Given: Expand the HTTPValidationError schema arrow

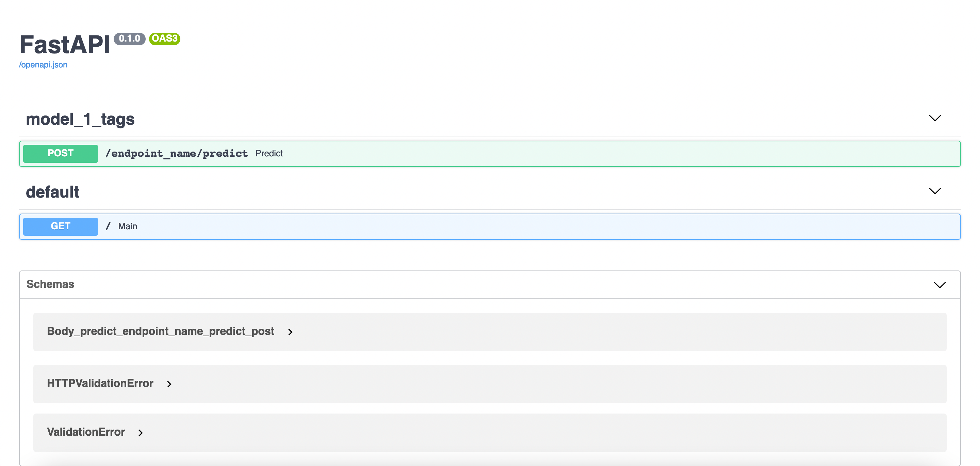Looking at the screenshot, I should (169, 384).
